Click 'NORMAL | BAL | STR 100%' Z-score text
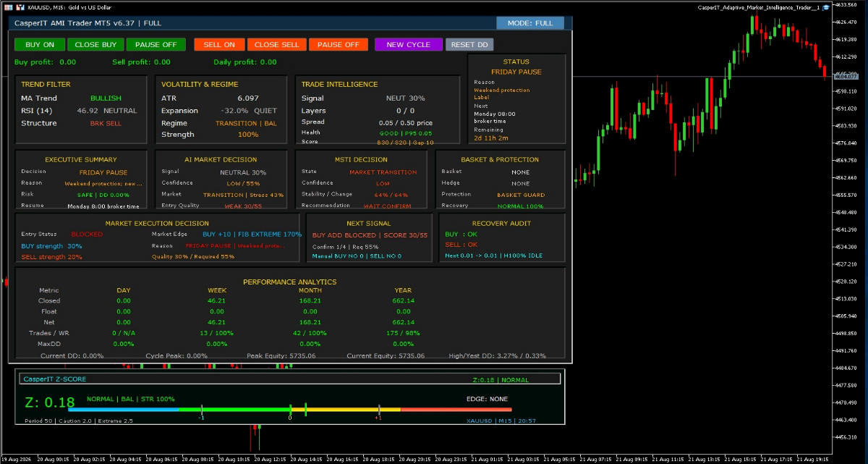Viewport: 868px width, 464px height. [130, 399]
